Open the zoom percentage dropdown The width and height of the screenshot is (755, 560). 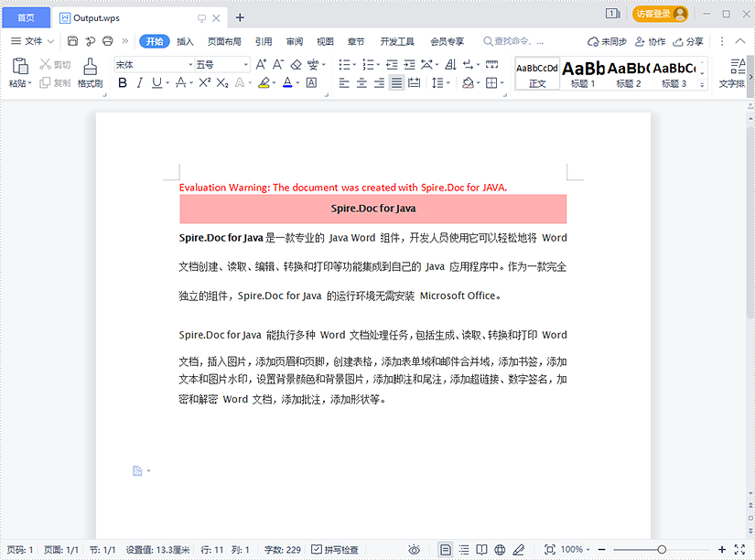pos(577,550)
